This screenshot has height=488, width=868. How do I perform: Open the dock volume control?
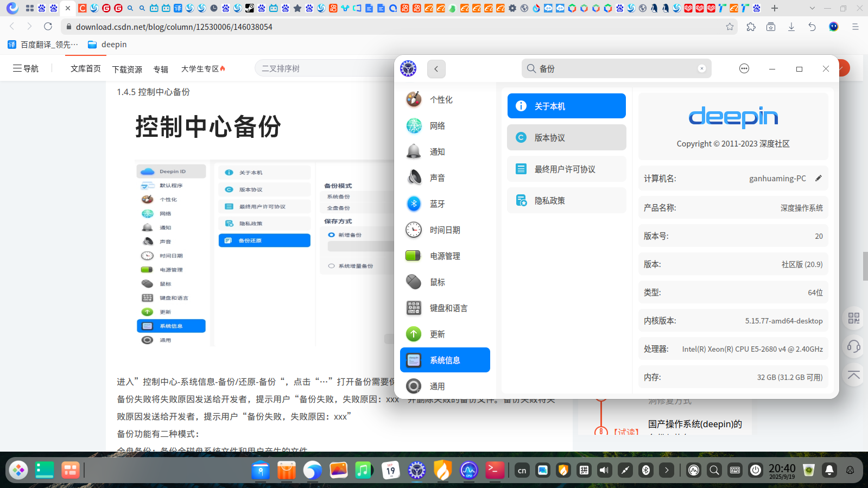(x=604, y=470)
